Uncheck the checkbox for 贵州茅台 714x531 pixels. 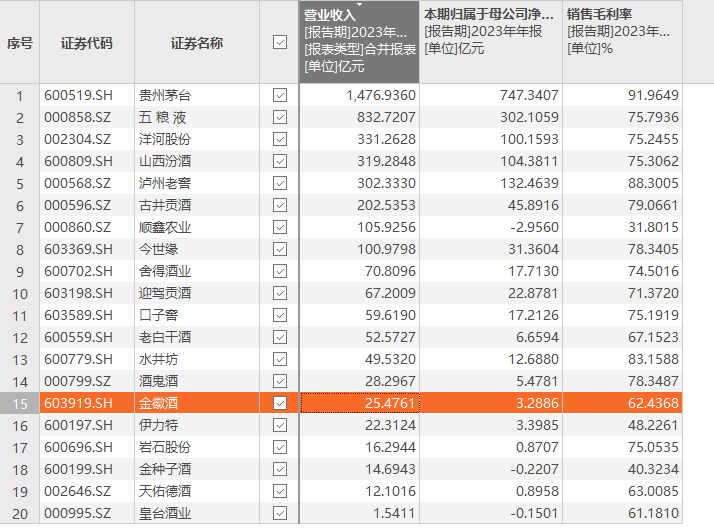point(280,95)
